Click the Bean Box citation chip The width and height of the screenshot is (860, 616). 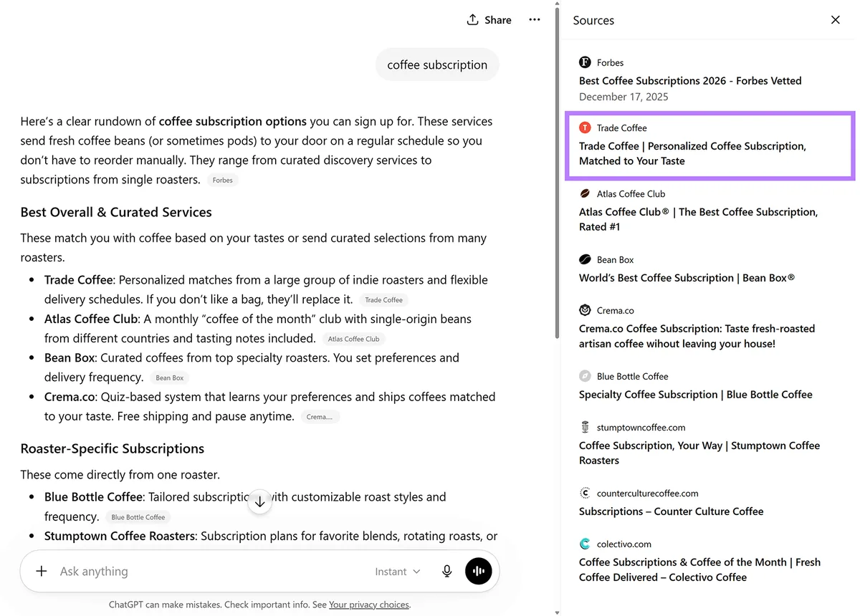(x=170, y=377)
